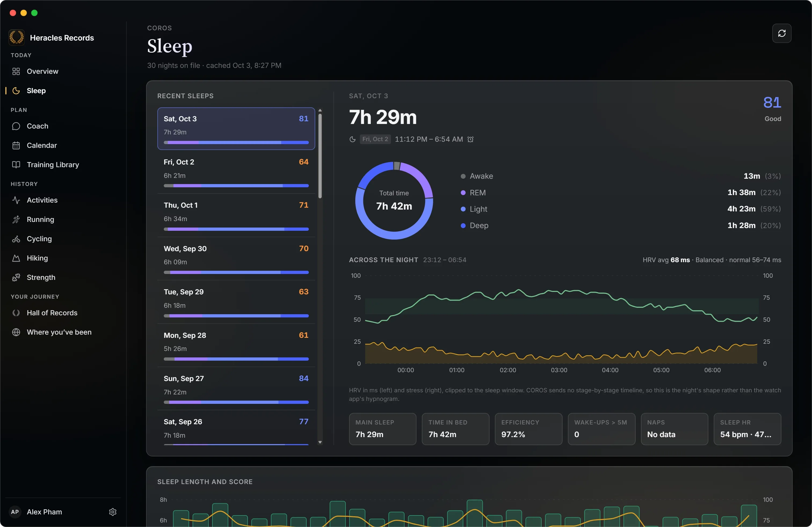The width and height of the screenshot is (812, 527).
Task: Select the Fri, Oct 2 sleep entry
Action: point(236,172)
